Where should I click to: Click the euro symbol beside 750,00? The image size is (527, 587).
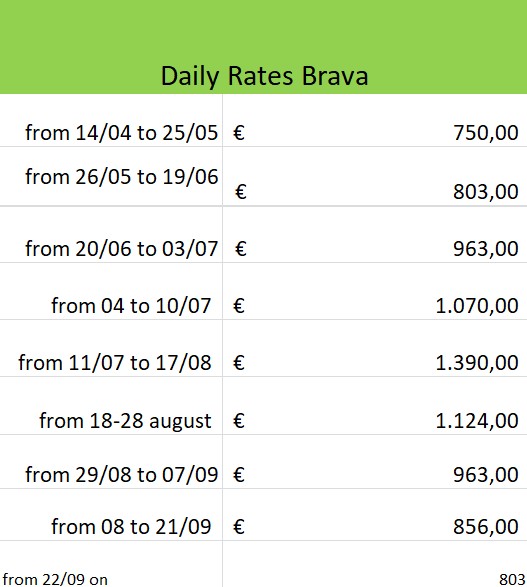(239, 133)
